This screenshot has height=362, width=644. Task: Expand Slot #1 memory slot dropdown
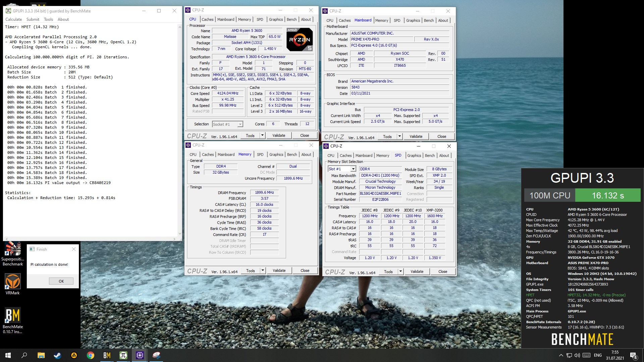pyautogui.click(x=353, y=169)
